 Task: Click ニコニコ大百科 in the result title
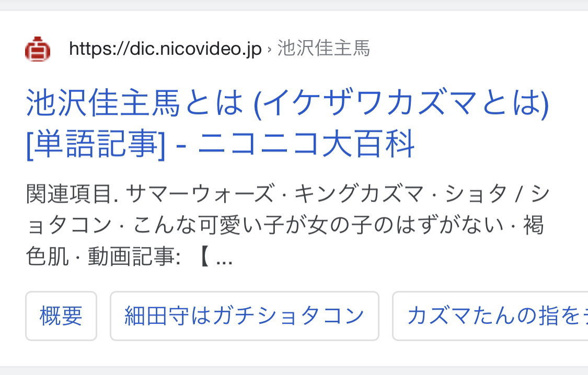(306, 144)
